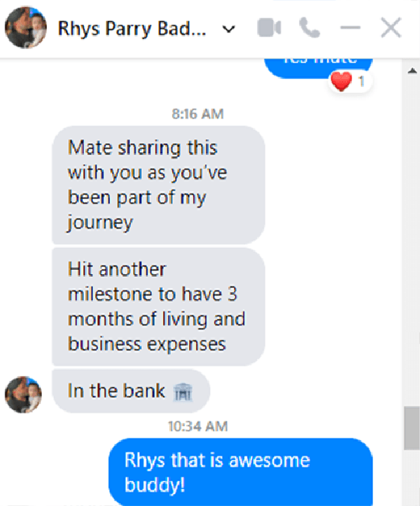Click the scrollbar up arrow
The width and height of the screenshot is (420, 506).
pyautogui.click(x=412, y=71)
